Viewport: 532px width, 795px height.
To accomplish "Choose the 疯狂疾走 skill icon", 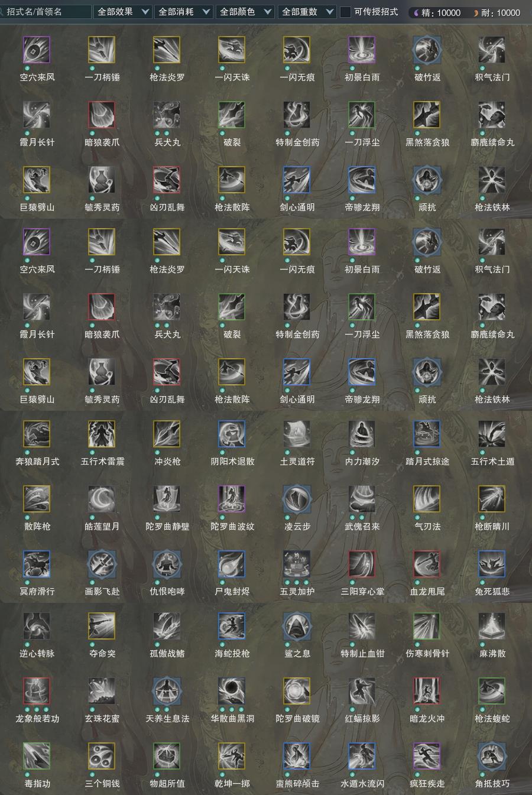I will [427, 756].
